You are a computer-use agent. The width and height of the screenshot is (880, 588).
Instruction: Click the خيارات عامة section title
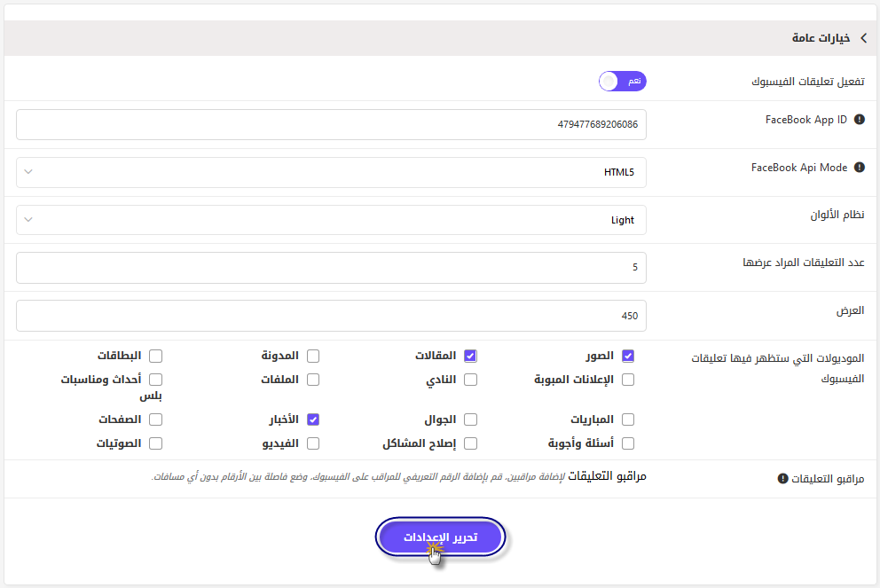click(821, 38)
